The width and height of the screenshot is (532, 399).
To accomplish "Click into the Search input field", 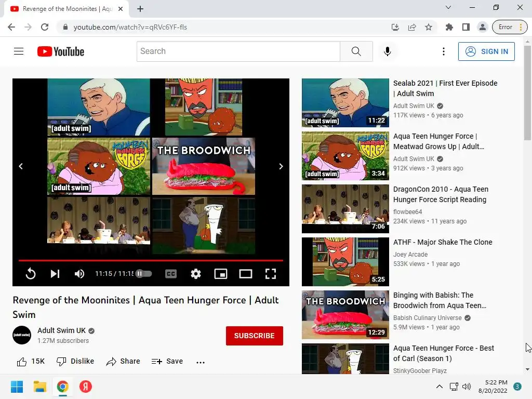I will pos(238,51).
